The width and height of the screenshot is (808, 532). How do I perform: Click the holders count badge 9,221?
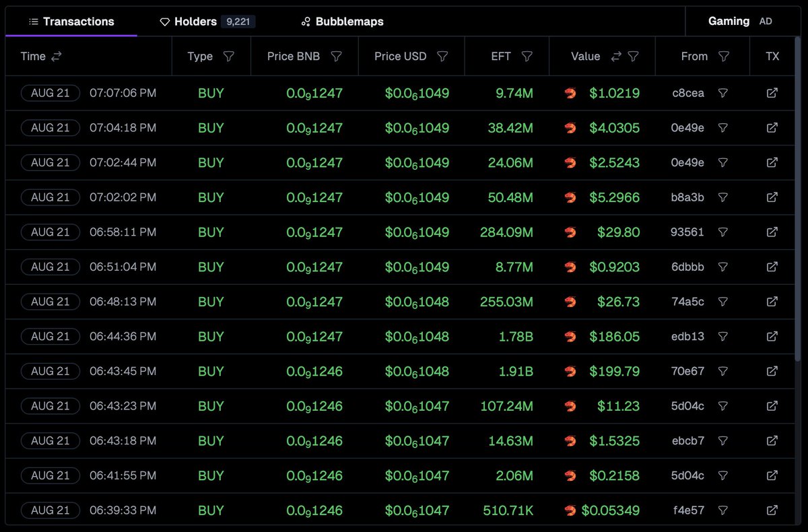coord(238,22)
